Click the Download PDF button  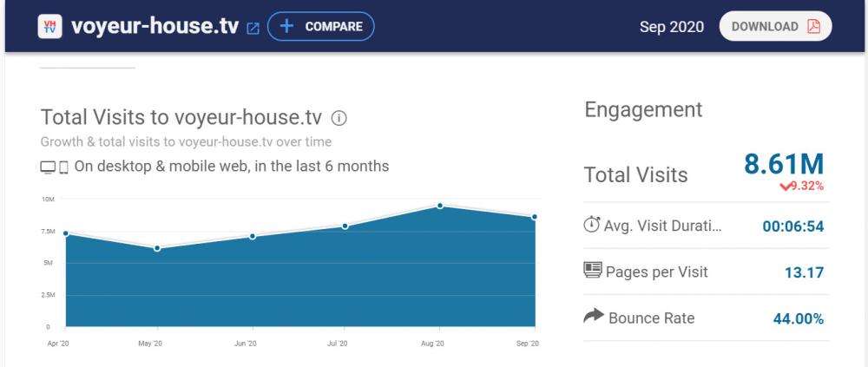point(775,26)
